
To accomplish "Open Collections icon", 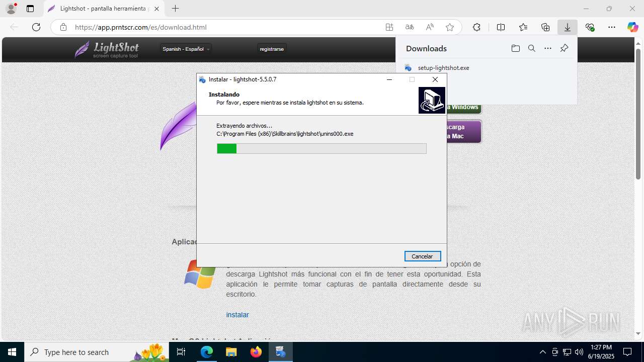I will (x=545, y=27).
